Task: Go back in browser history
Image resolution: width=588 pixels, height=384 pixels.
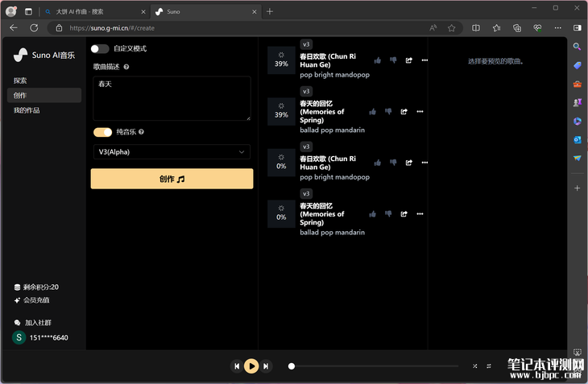Action: coord(14,27)
